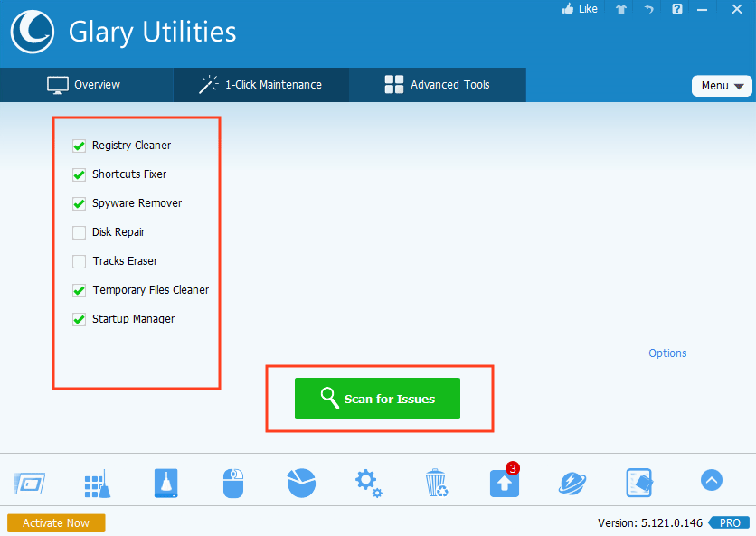The width and height of the screenshot is (756, 536).
Task: Go to the Advanced Tools tab
Action: 438,85
